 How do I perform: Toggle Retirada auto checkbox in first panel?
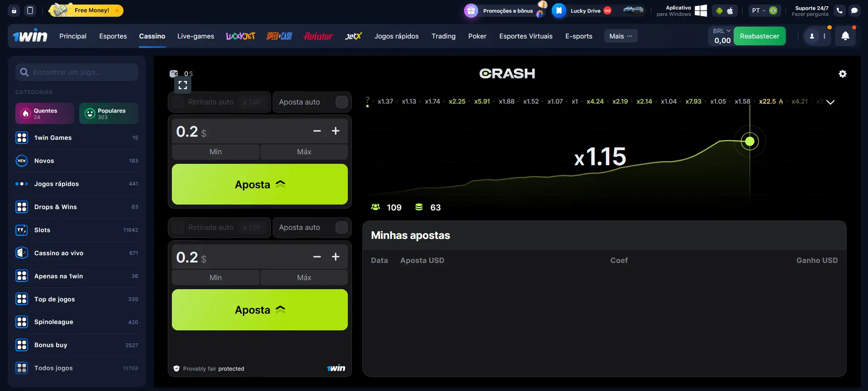point(179,102)
